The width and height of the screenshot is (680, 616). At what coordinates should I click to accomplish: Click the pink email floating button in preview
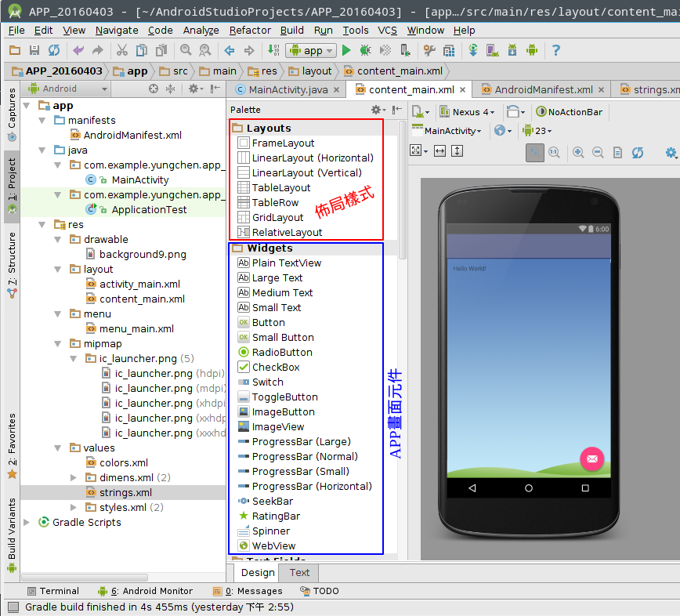click(592, 458)
